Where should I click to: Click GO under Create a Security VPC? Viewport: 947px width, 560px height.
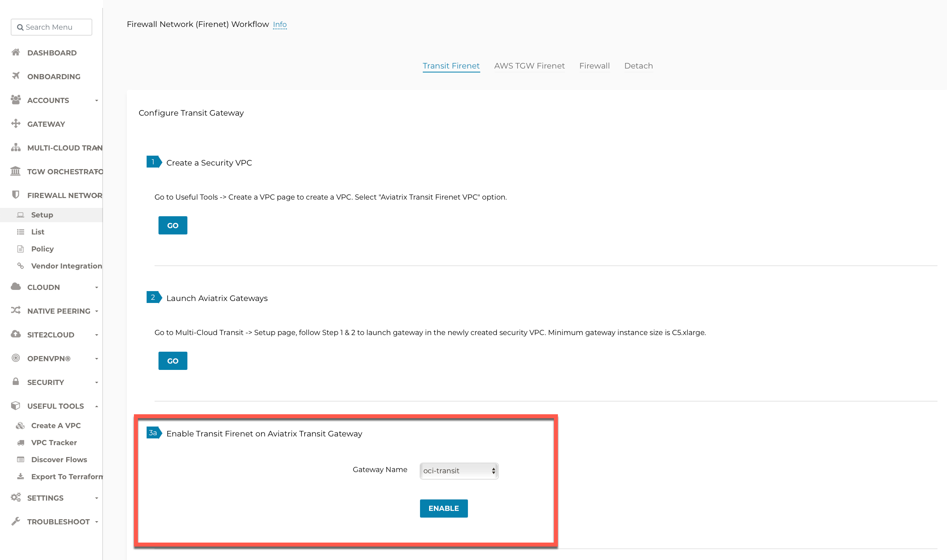pyautogui.click(x=173, y=225)
